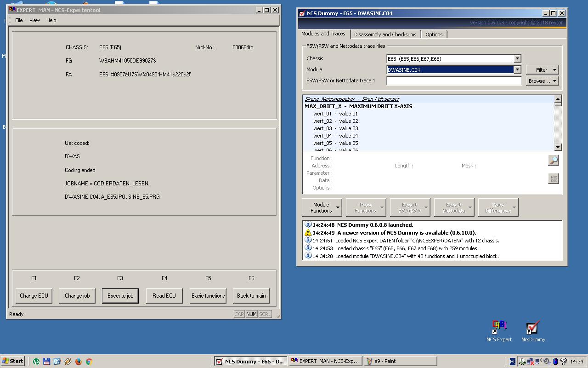Click the EXPERT MAN title bar icon
Image resolution: width=588 pixels, height=368 pixels.
point(12,10)
